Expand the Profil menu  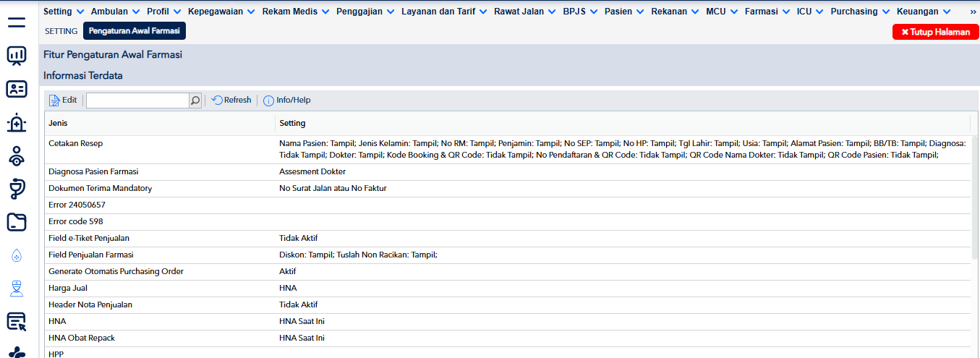point(163,12)
